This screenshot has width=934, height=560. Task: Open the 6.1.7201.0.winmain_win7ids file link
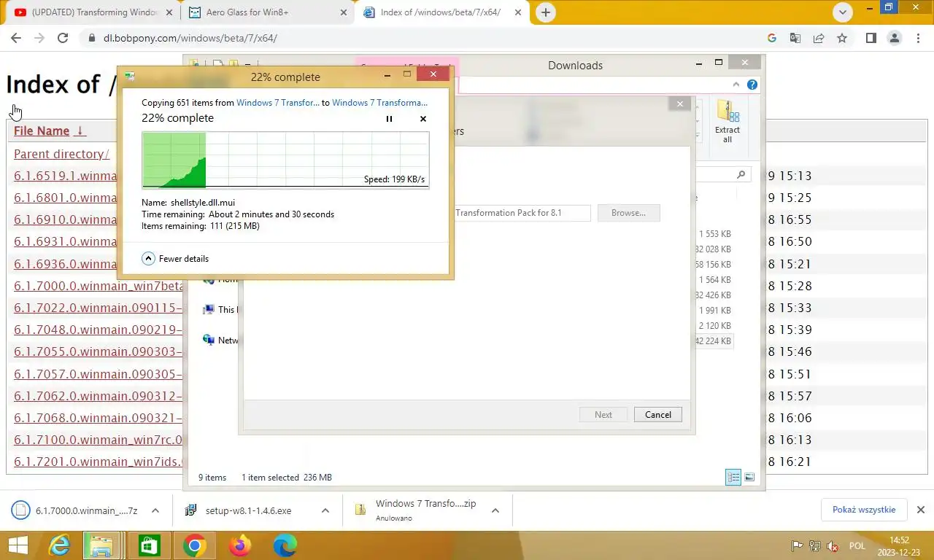click(x=98, y=462)
